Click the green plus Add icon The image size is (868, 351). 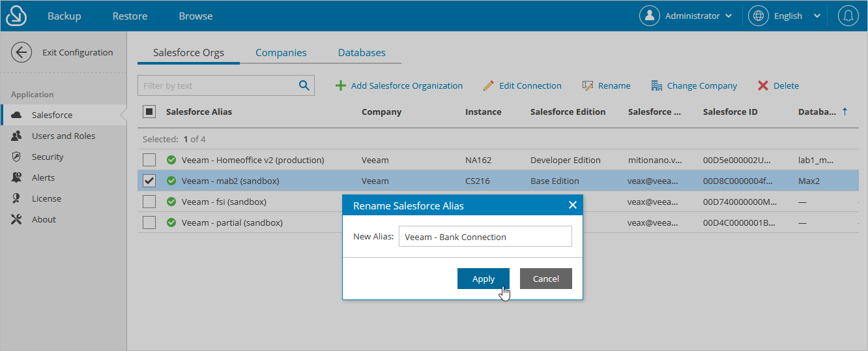(341, 85)
